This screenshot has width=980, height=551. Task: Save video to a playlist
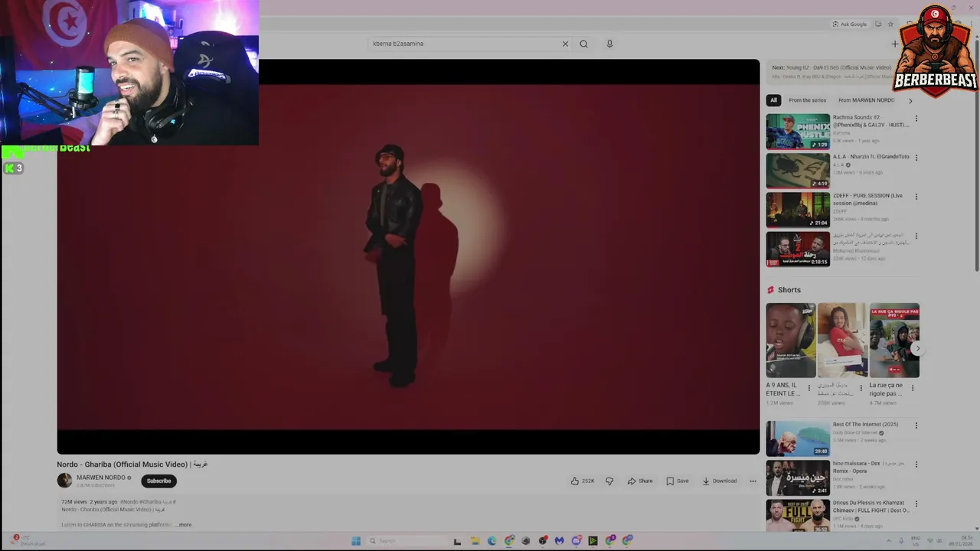[x=678, y=481]
